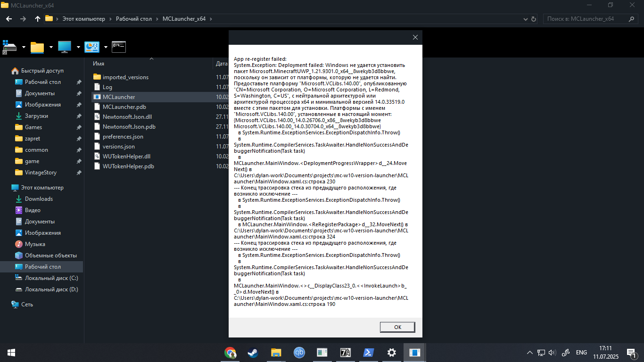Open the Control Panel toolbar icon
This screenshot has height=362, width=644.
tap(91, 47)
